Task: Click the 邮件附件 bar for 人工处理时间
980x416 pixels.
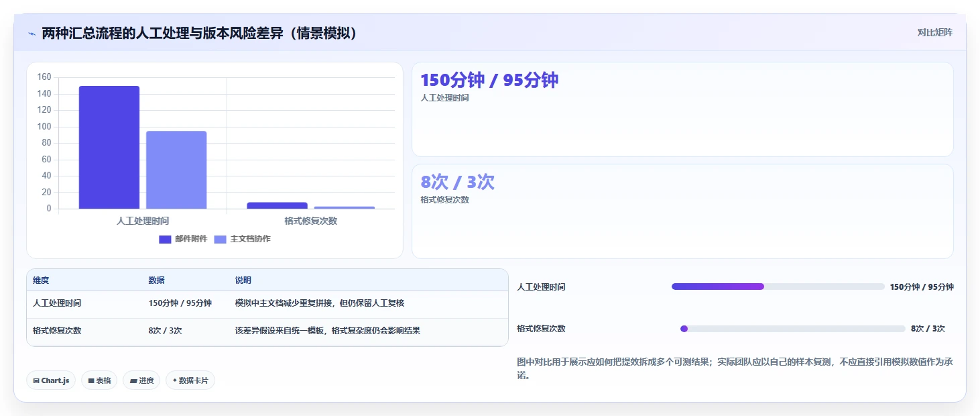Action: [x=109, y=147]
